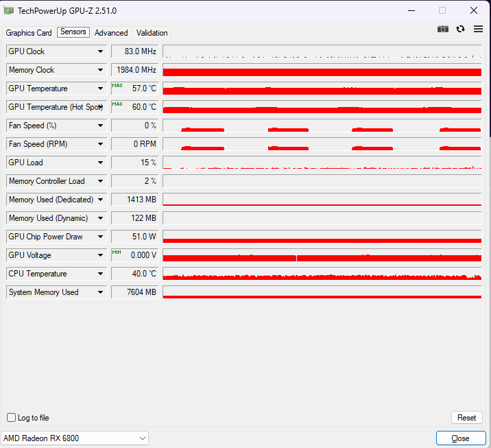Close the GPU-Z window with X
Image resolution: width=491 pixels, height=448 pixels.
pyautogui.click(x=473, y=10)
